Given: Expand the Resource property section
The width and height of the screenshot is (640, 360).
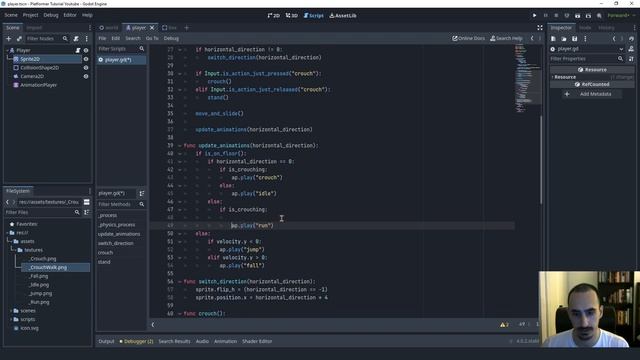Looking at the screenshot, I should (x=592, y=77).
